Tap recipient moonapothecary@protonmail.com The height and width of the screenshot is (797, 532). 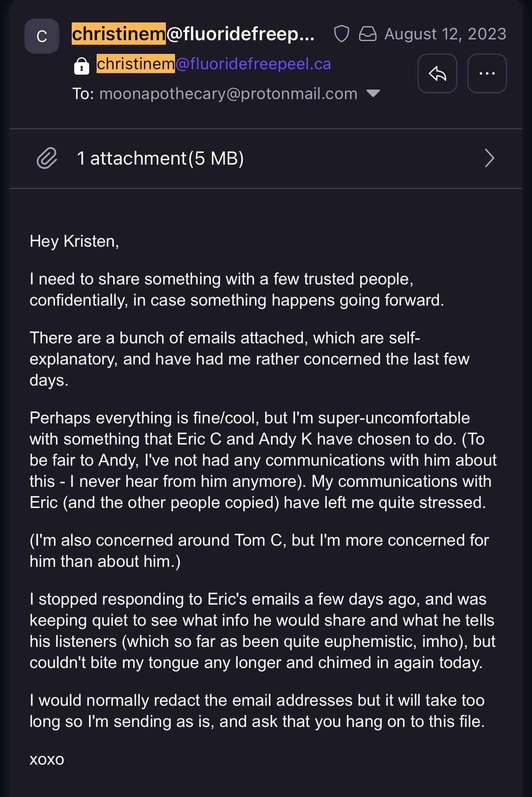[228, 94]
